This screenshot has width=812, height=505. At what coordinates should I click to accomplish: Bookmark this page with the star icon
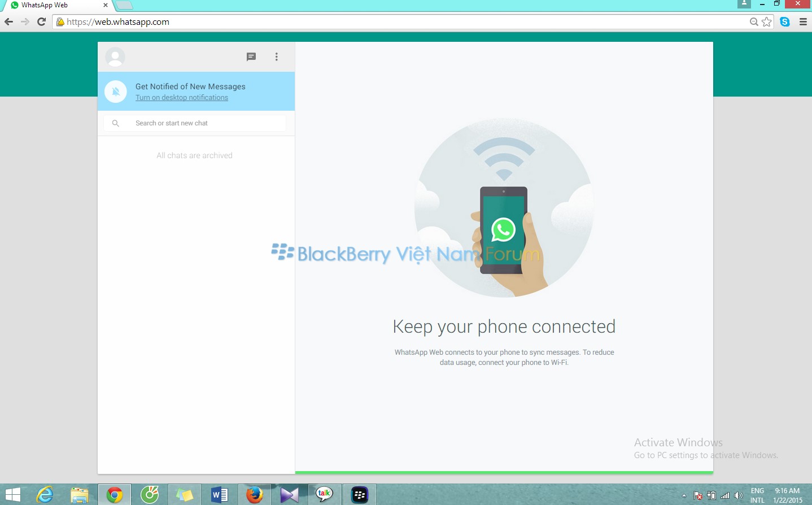click(x=766, y=22)
